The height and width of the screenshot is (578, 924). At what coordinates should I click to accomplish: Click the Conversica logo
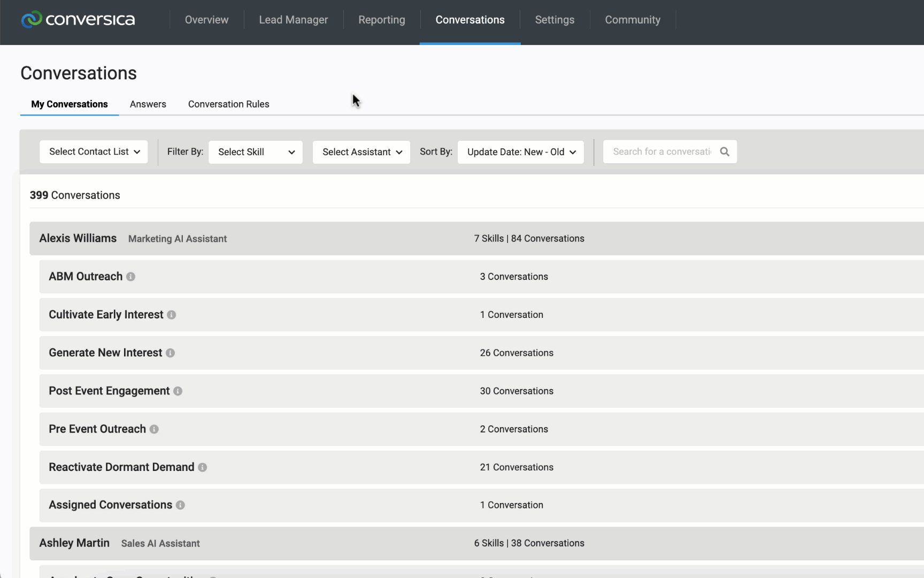click(x=78, y=20)
